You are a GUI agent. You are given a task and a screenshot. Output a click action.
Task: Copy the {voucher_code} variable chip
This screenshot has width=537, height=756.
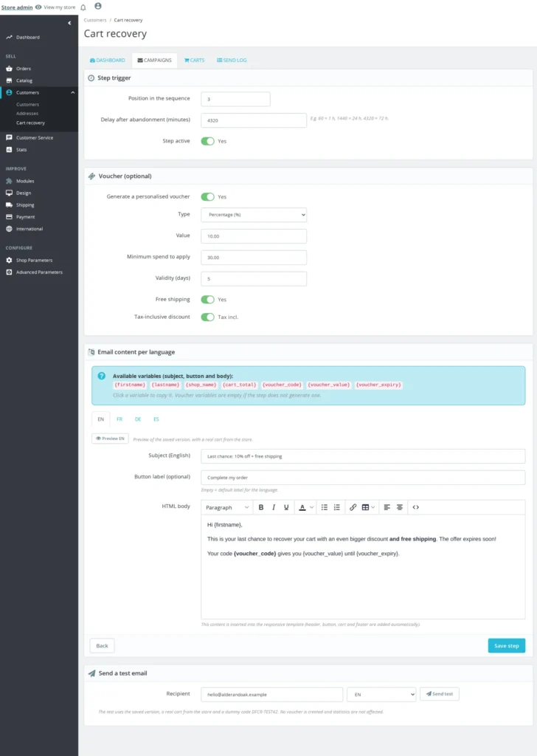[283, 385]
